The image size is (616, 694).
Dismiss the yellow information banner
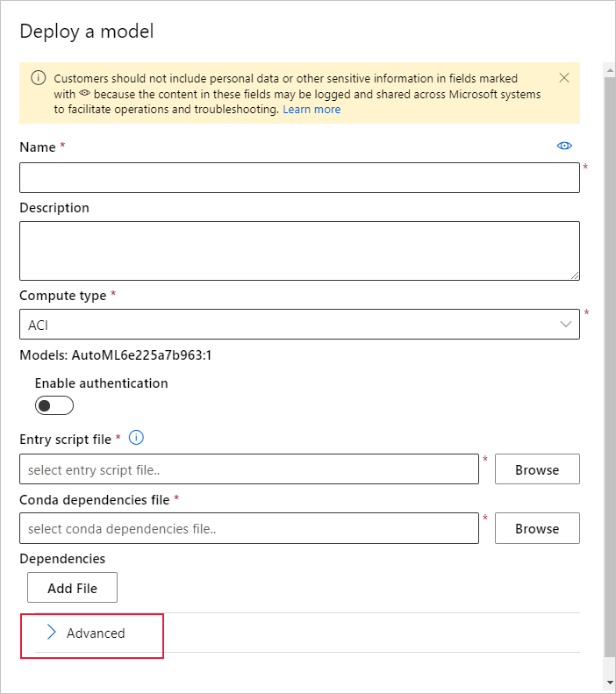563,78
